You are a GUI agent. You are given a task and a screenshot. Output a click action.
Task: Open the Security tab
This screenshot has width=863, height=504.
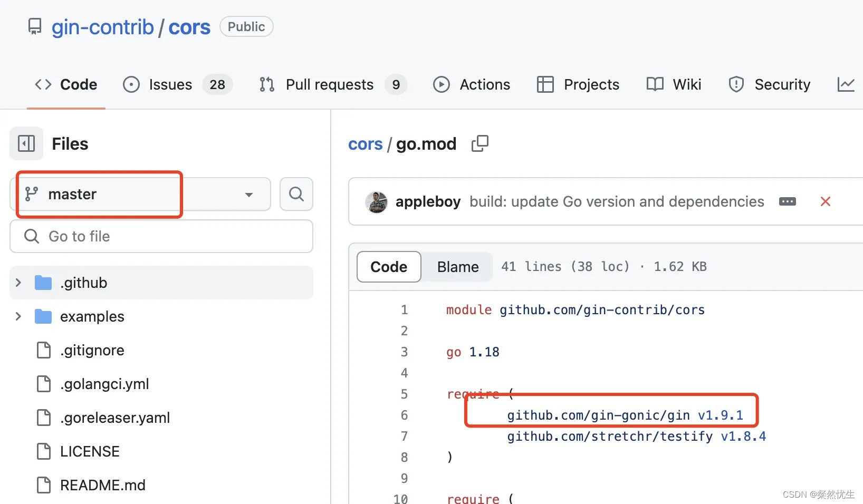[x=770, y=84]
